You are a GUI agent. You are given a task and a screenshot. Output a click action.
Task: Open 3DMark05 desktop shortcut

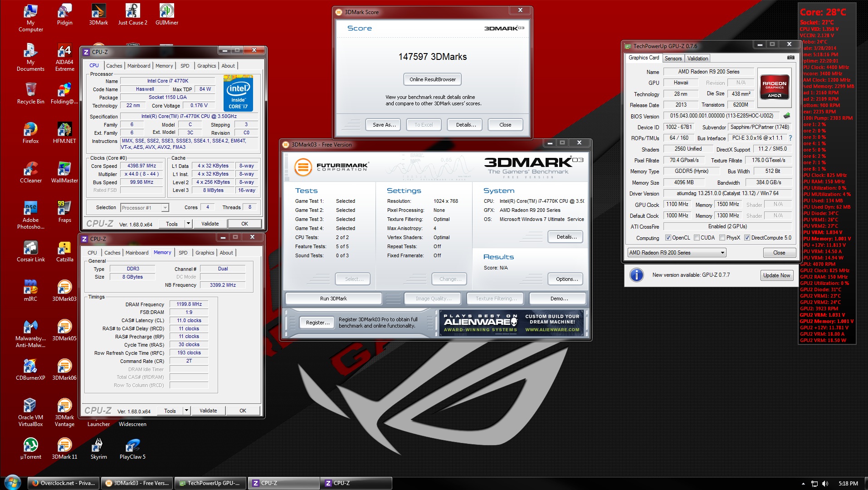[64, 330]
